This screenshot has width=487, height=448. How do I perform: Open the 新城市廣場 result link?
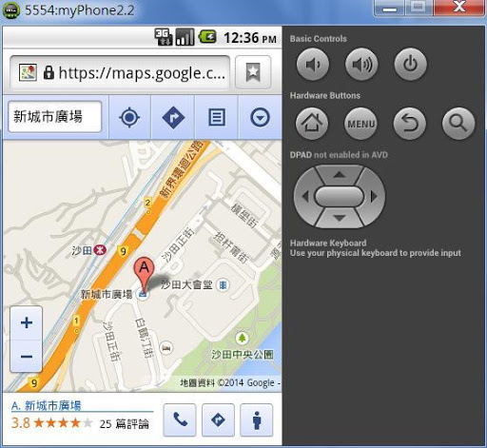[x=47, y=405]
